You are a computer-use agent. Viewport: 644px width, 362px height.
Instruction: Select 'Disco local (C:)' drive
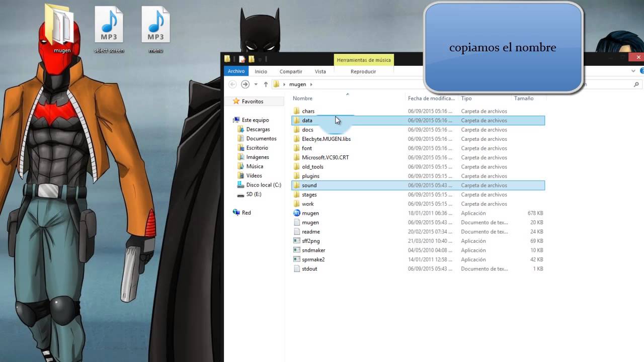[264, 185]
